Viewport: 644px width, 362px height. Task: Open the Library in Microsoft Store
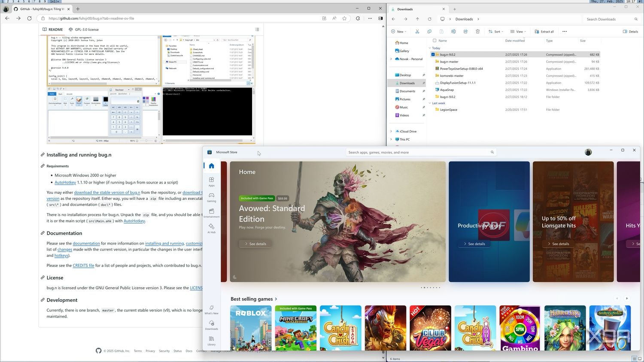[212, 341]
